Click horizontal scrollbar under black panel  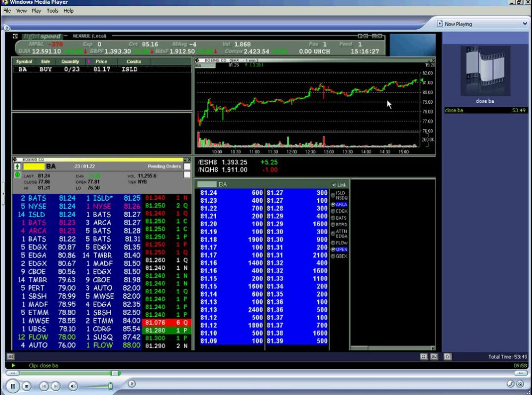(x=393, y=348)
